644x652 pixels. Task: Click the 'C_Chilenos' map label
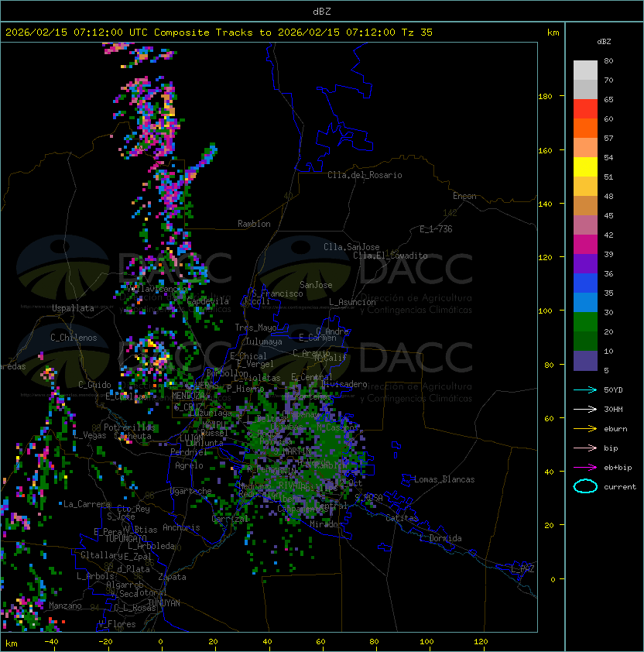(x=74, y=338)
